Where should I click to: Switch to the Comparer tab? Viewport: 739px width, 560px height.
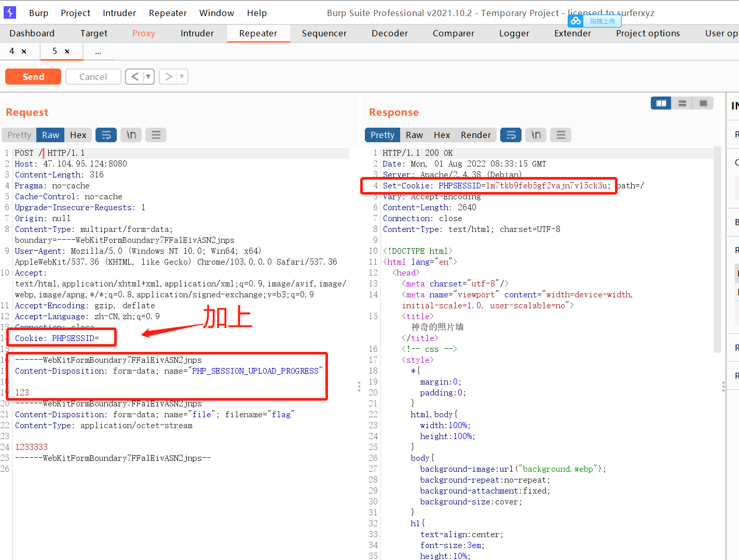click(x=454, y=33)
